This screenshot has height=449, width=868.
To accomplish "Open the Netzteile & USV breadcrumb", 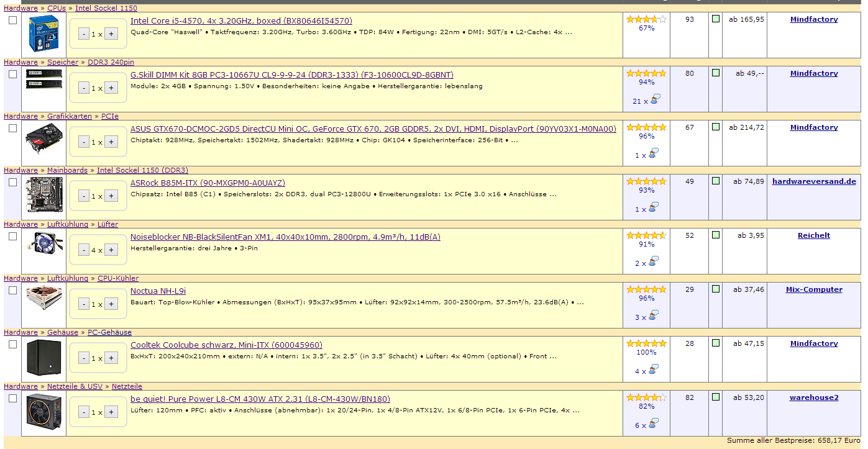I will [75, 386].
